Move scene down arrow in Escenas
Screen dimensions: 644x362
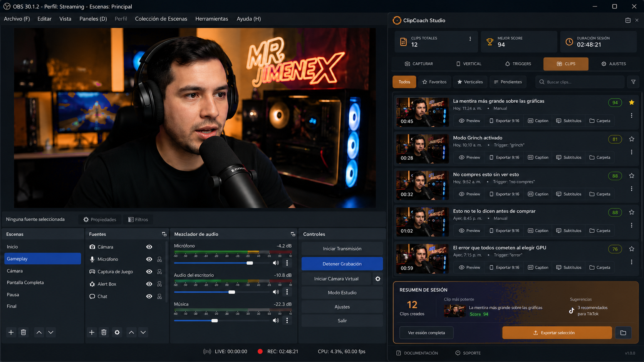[51, 332]
